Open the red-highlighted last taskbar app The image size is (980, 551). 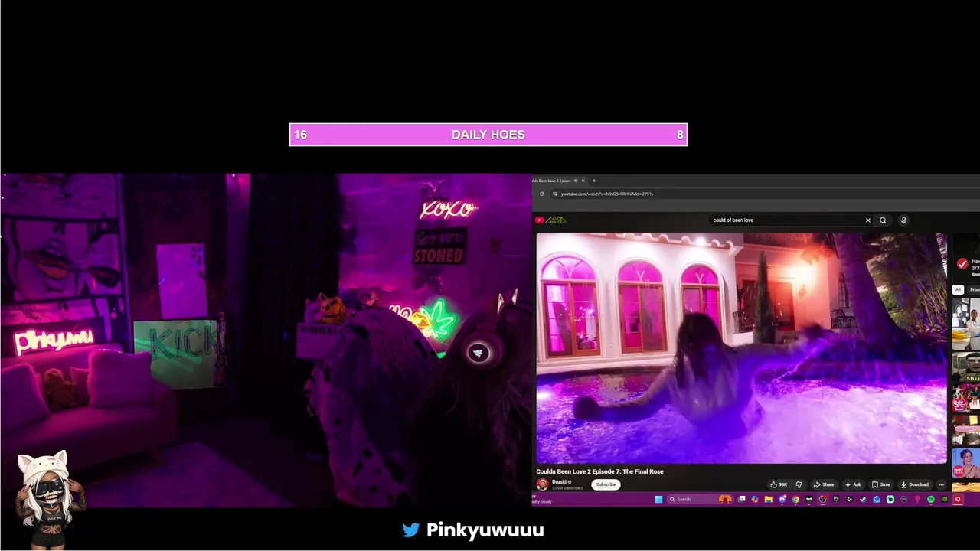[958, 500]
